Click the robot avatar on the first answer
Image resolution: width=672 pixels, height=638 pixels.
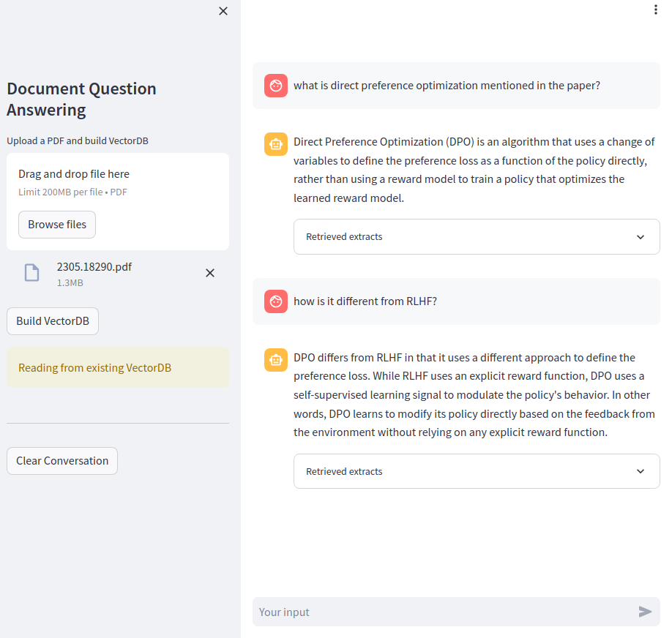(x=276, y=145)
